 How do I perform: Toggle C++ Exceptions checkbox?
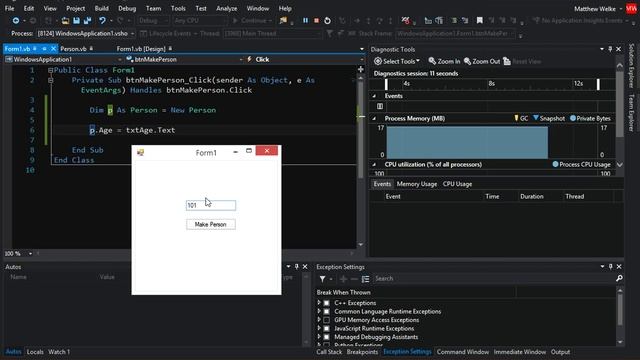(327, 303)
